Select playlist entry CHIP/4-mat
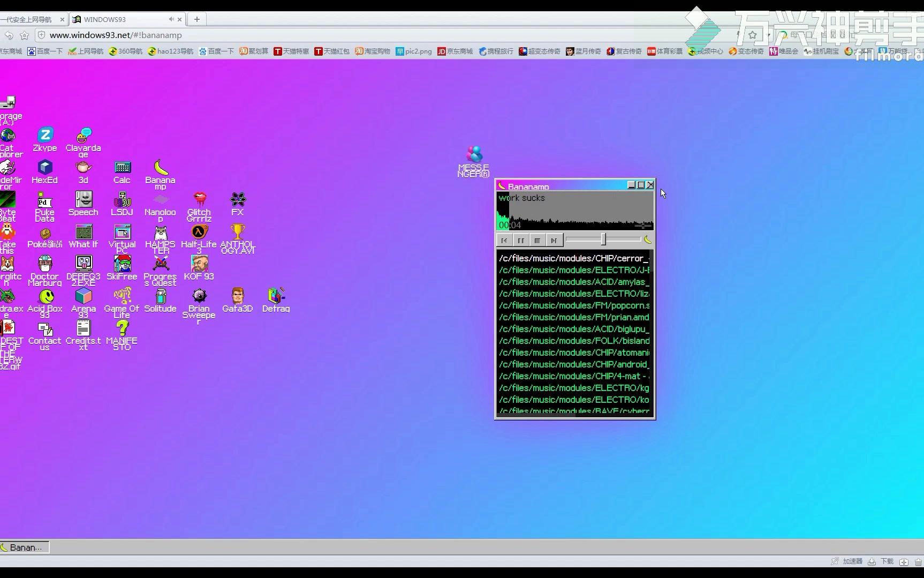 [x=574, y=376]
